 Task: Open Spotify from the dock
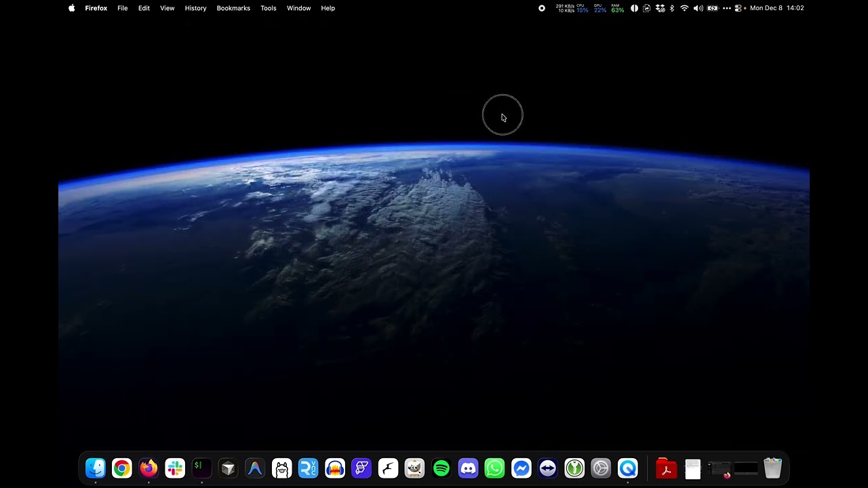tap(441, 468)
